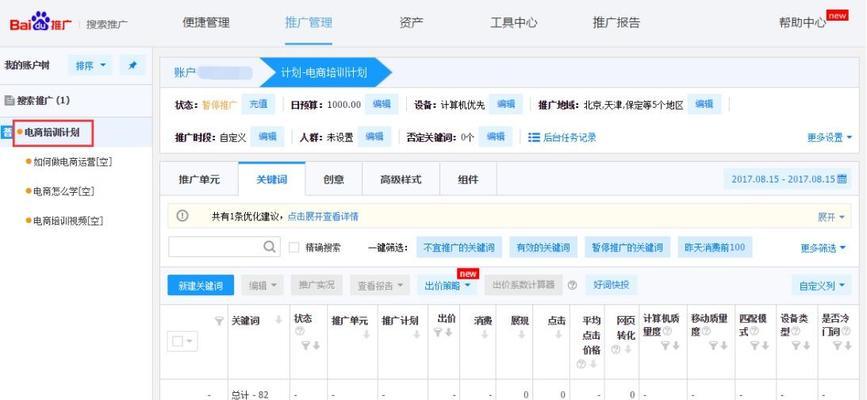
Task: Click the 充值 button next to status
Action: click(x=258, y=104)
